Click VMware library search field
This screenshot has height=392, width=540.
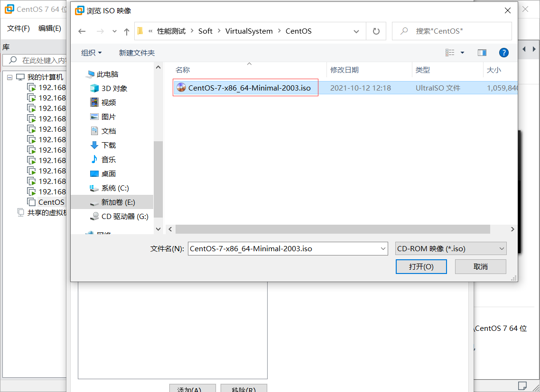(x=35, y=60)
